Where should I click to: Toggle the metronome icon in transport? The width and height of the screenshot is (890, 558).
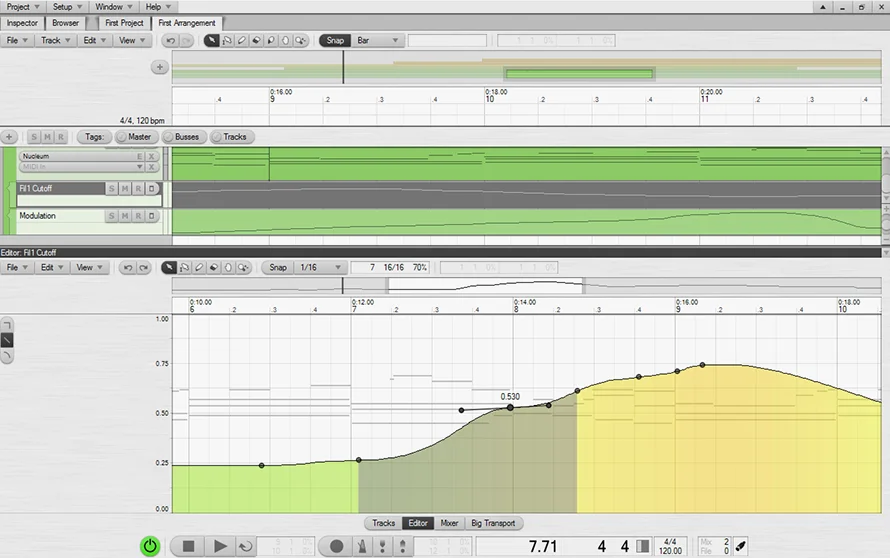click(359, 547)
